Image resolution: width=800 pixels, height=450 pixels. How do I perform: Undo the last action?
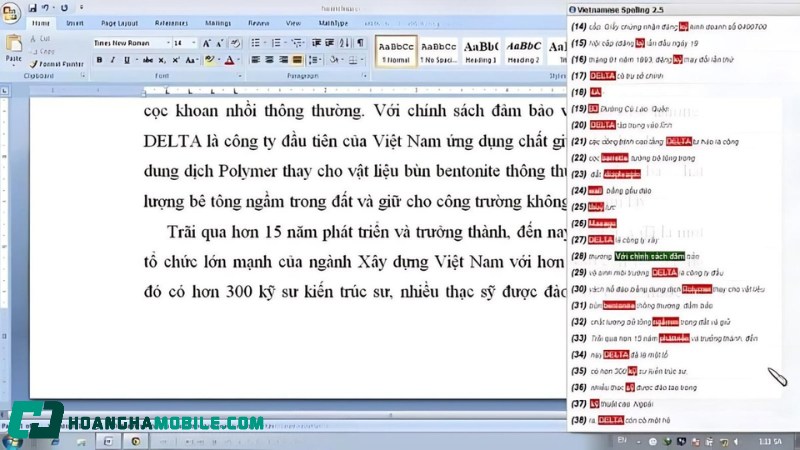pos(45,8)
